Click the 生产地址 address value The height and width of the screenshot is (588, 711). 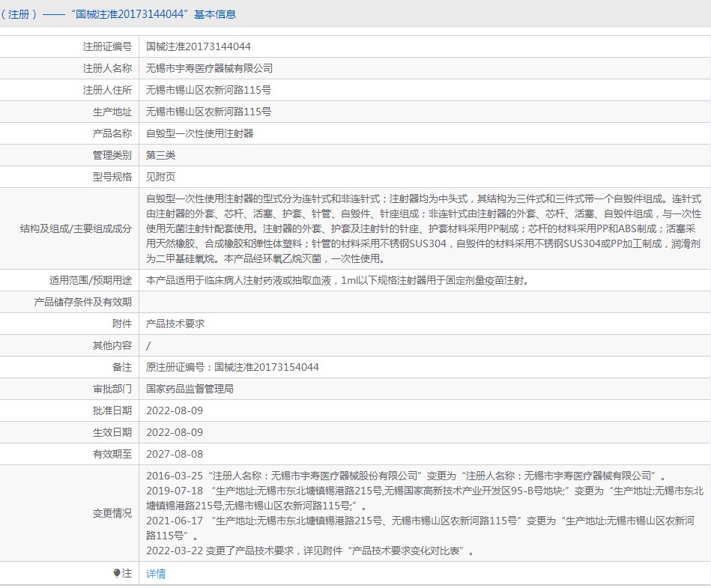(x=208, y=112)
